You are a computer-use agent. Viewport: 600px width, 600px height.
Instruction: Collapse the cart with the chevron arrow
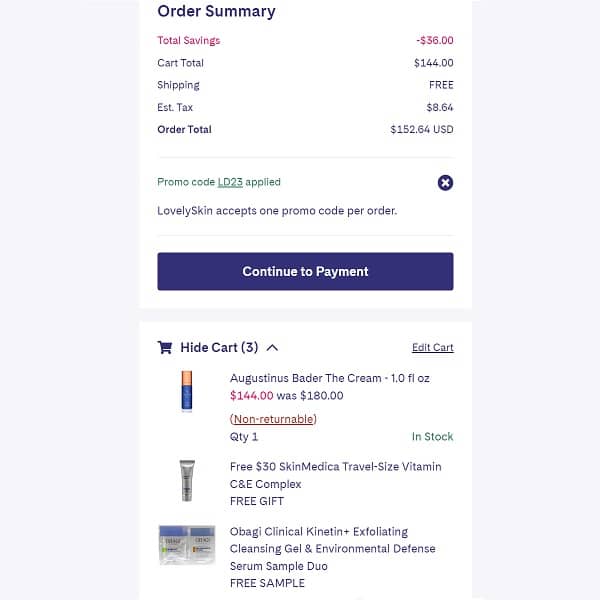[272, 348]
